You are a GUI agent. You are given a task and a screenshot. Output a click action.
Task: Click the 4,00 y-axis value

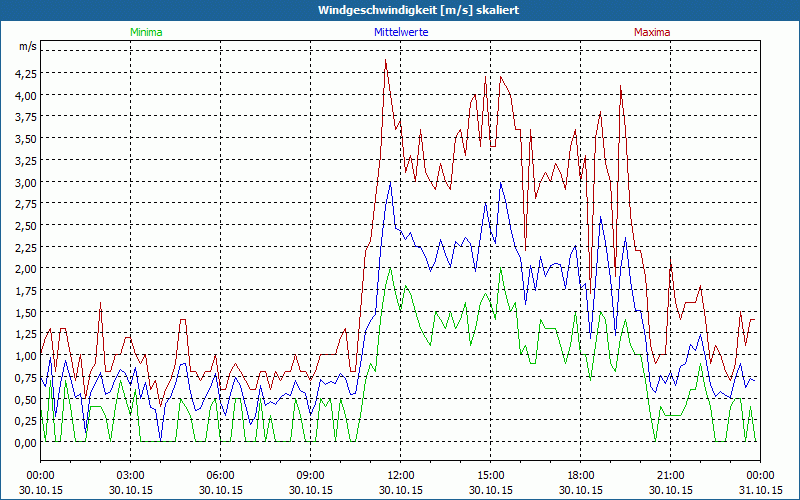[x=26, y=95]
